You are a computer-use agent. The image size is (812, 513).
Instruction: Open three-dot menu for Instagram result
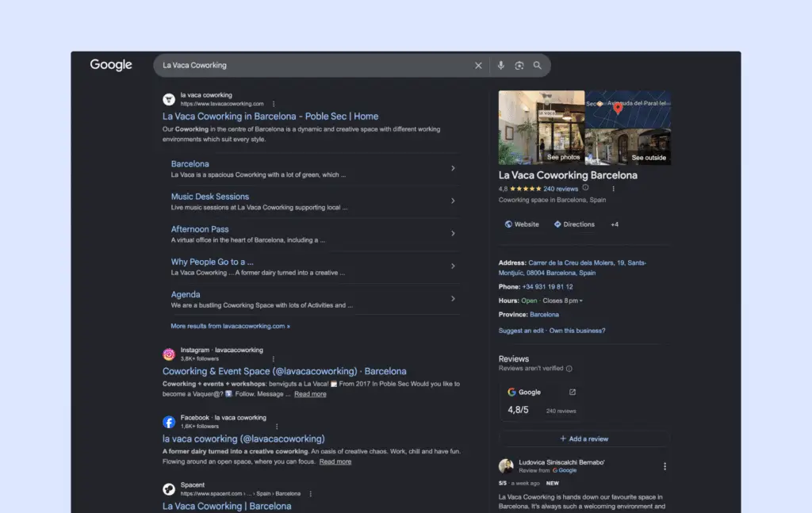tap(274, 358)
